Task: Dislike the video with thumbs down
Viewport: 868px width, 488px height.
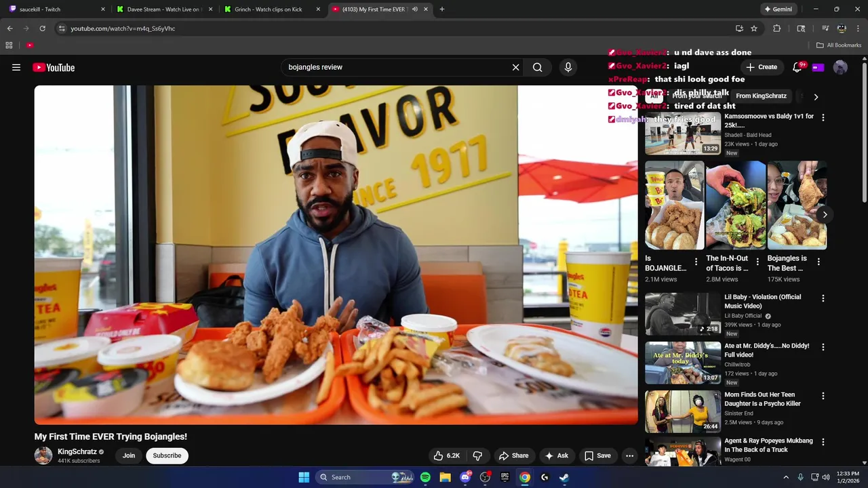Action: click(477, 455)
